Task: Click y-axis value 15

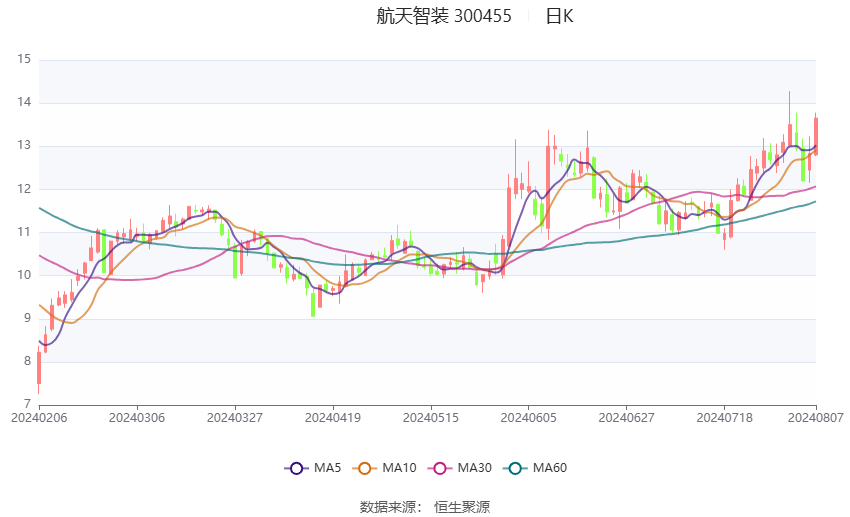Action: pos(24,59)
